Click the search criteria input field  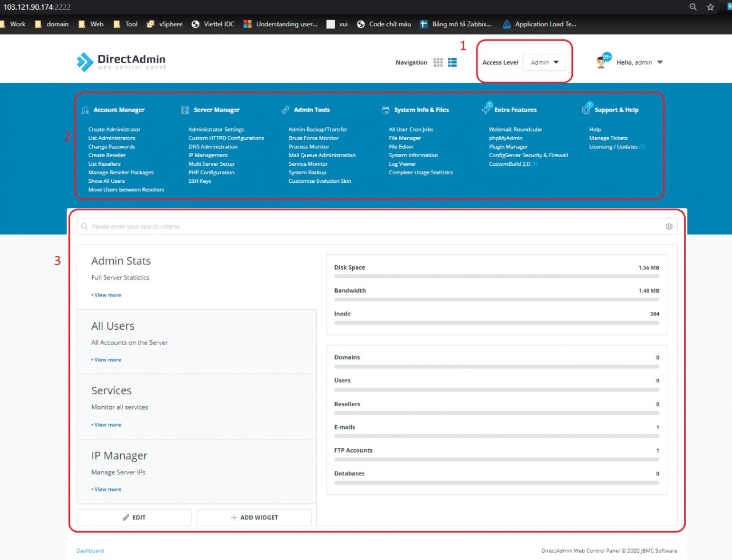tap(377, 226)
